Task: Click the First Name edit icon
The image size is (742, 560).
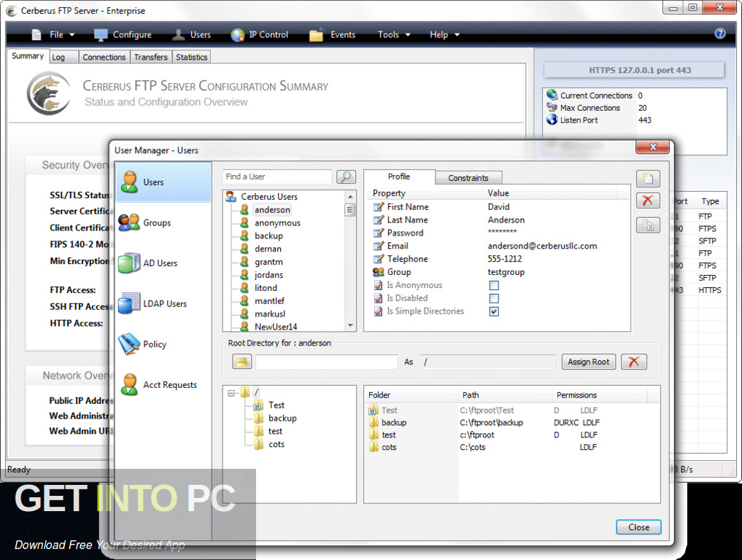Action: (x=379, y=206)
